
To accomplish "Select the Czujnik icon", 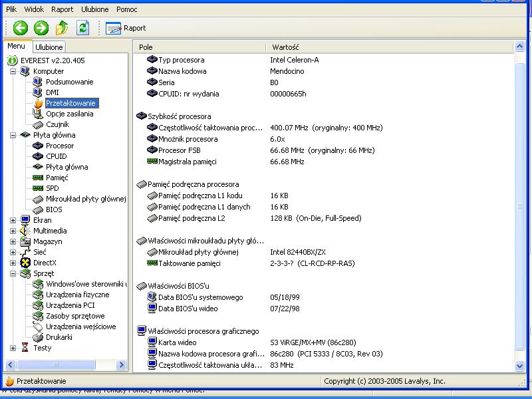I will pyautogui.click(x=38, y=124).
